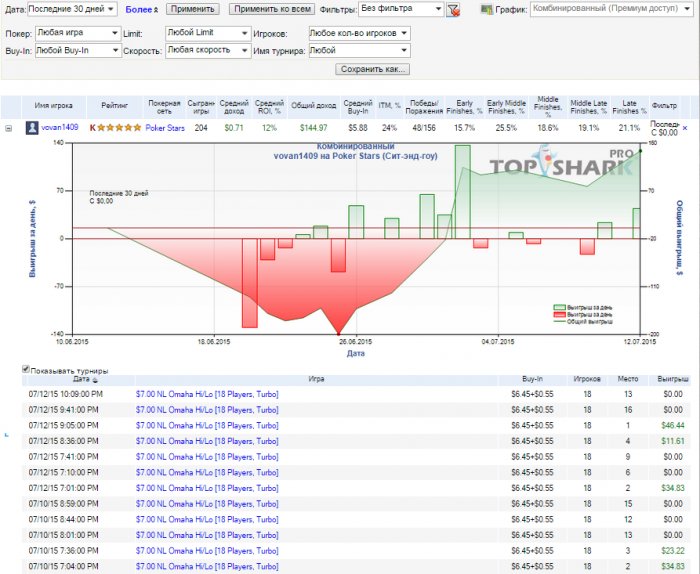This screenshot has width=700, height=574.
Task: Click the vovan1409 player avatar icon
Action: 32,128
